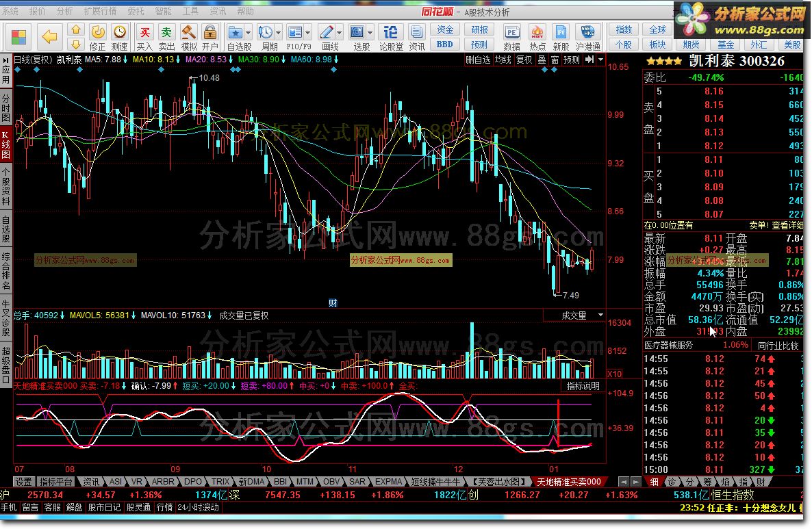Click the colorful home grid icon
Viewport: 812px width, 529px height.
(18, 37)
